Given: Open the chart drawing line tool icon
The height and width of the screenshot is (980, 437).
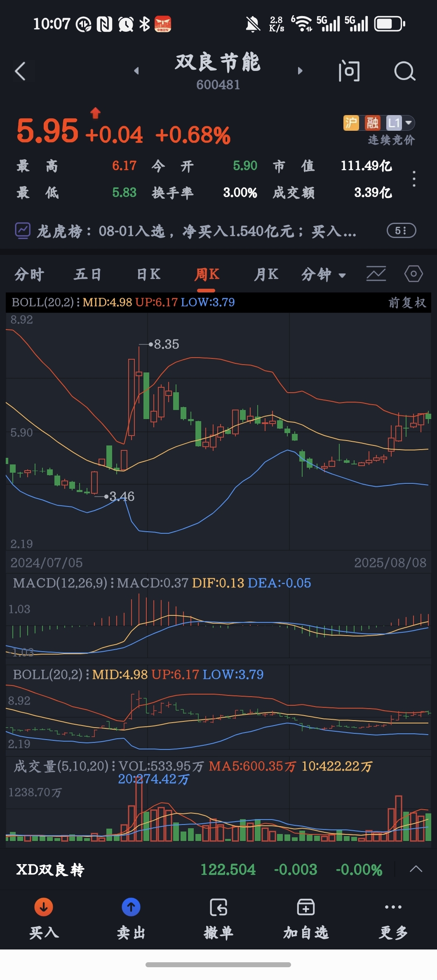Looking at the screenshot, I should coord(376,273).
